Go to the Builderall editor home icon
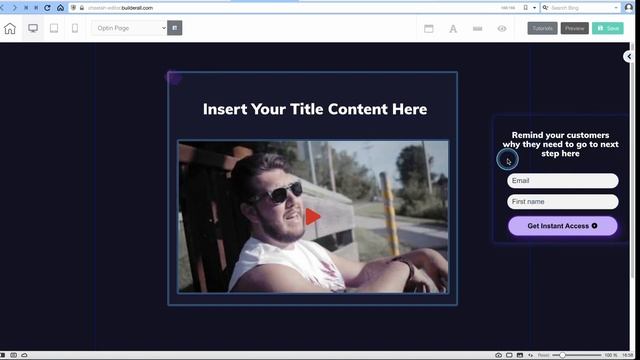This screenshot has height=360, width=640. [x=10, y=28]
